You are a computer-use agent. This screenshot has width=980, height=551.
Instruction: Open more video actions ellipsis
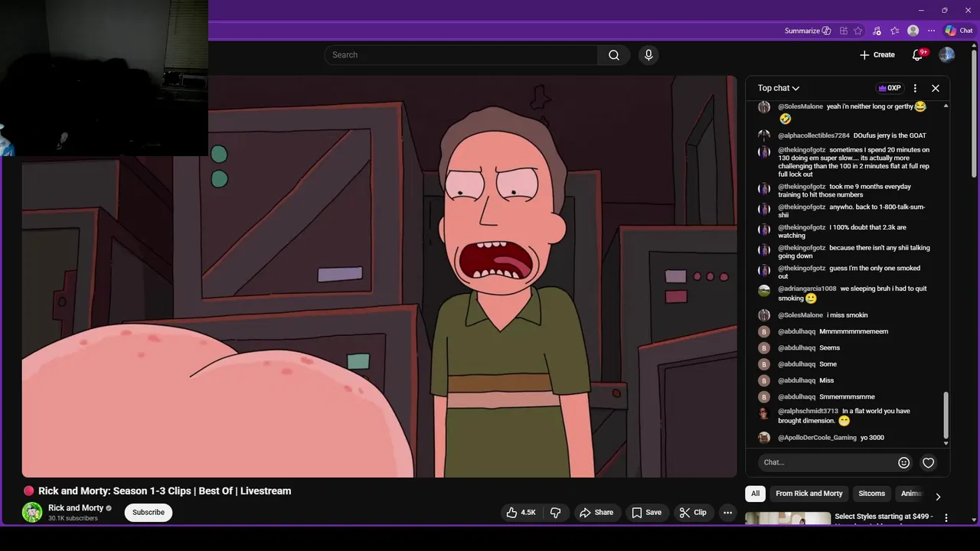[728, 513]
